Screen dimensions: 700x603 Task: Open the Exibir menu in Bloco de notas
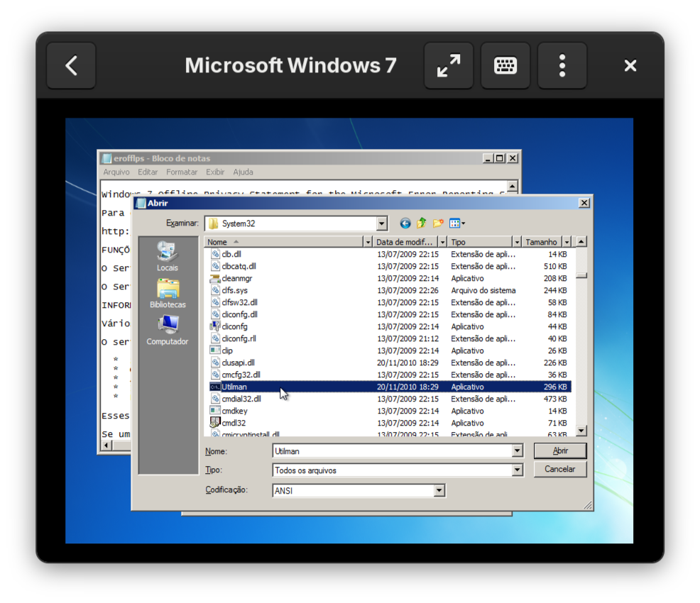coord(214,172)
